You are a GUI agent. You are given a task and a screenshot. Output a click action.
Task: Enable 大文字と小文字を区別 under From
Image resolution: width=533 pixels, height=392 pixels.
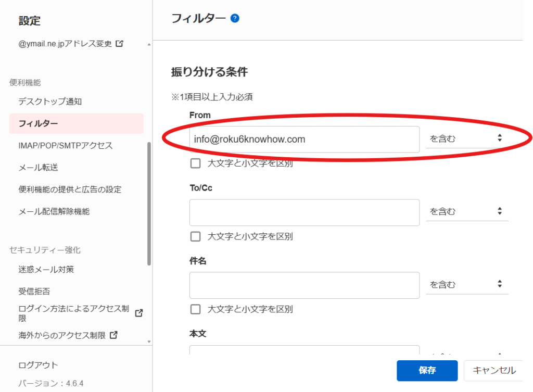(x=195, y=163)
